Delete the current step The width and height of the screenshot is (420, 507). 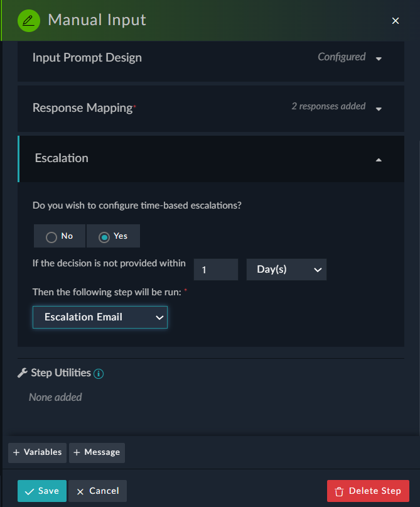click(368, 490)
